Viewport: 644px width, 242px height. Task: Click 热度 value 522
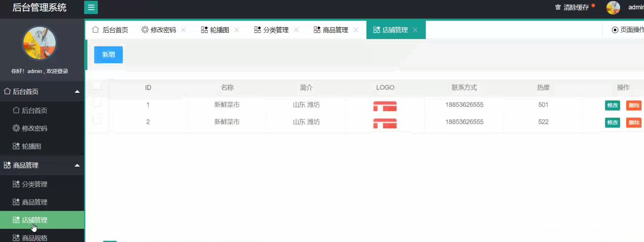coord(543,122)
